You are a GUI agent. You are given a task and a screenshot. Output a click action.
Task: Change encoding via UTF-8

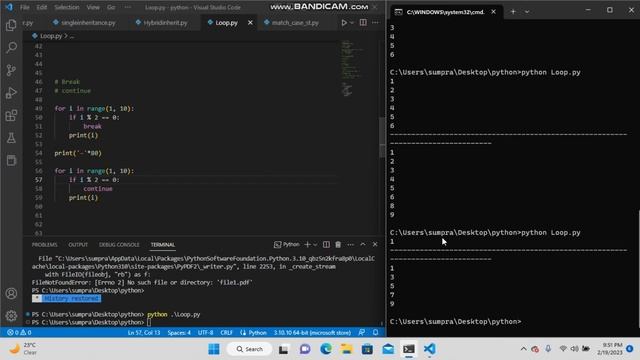click(x=205, y=333)
